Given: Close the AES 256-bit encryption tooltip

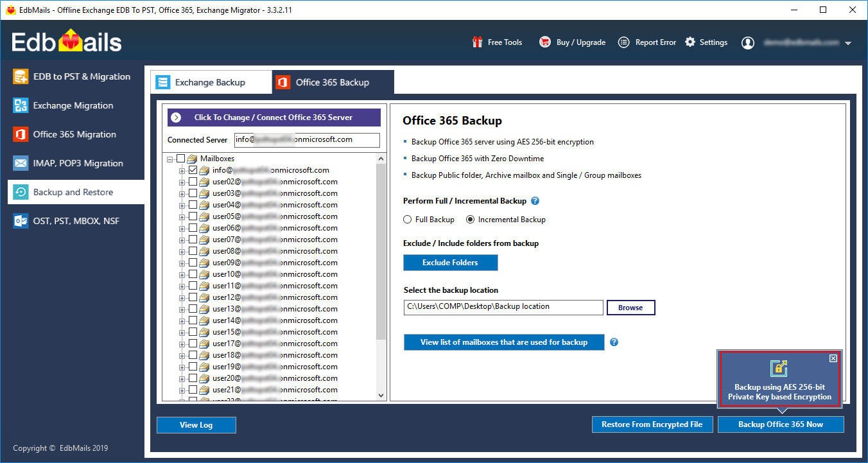Looking at the screenshot, I should (833, 358).
